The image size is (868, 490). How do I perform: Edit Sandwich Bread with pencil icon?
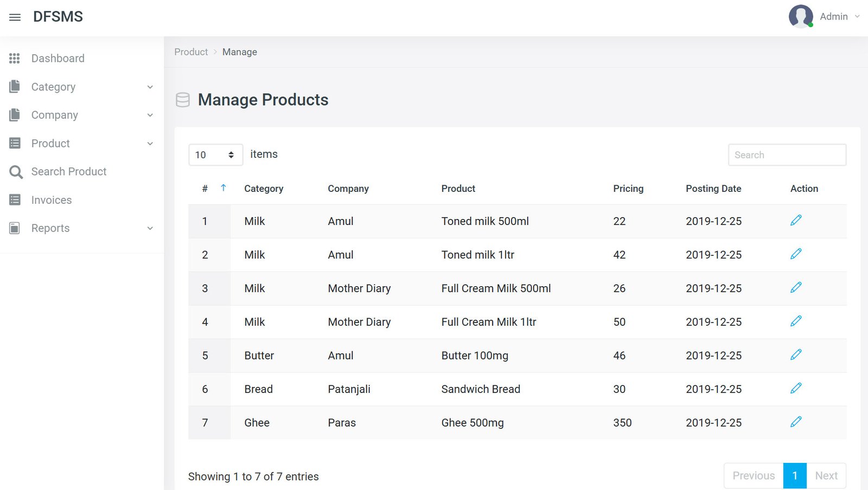[796, 388]
